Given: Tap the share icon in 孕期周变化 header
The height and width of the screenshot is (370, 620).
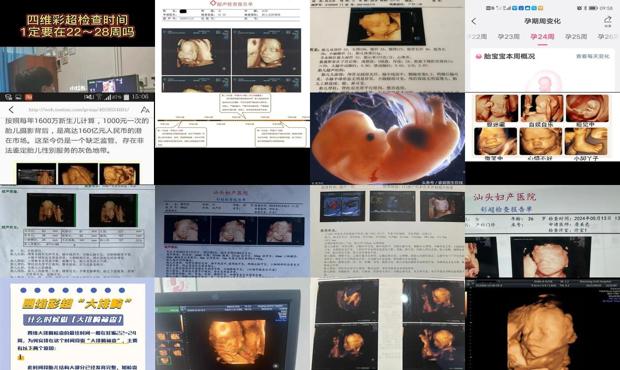Looking at the screenshot, I should (x=607, y=20).
